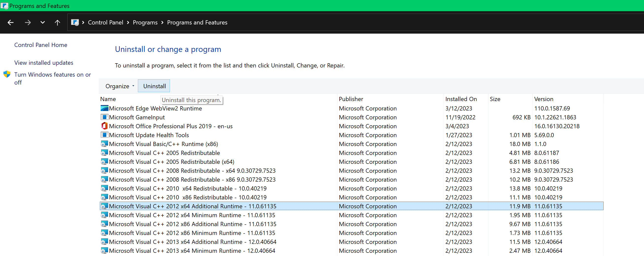This screenshot has width=644, height=256.
Task: Click the Microsoft GameInput program icon
Action: pos(104,117)
